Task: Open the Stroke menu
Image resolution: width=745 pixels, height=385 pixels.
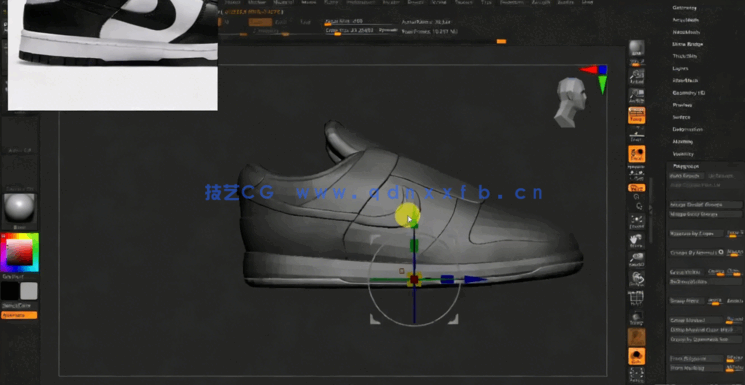Action: (438, 3)
